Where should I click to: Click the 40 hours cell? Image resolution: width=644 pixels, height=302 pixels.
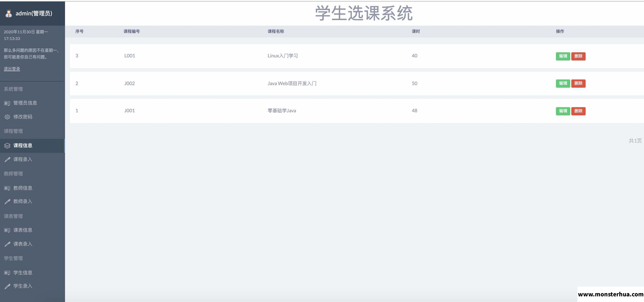tap(414, 56)
